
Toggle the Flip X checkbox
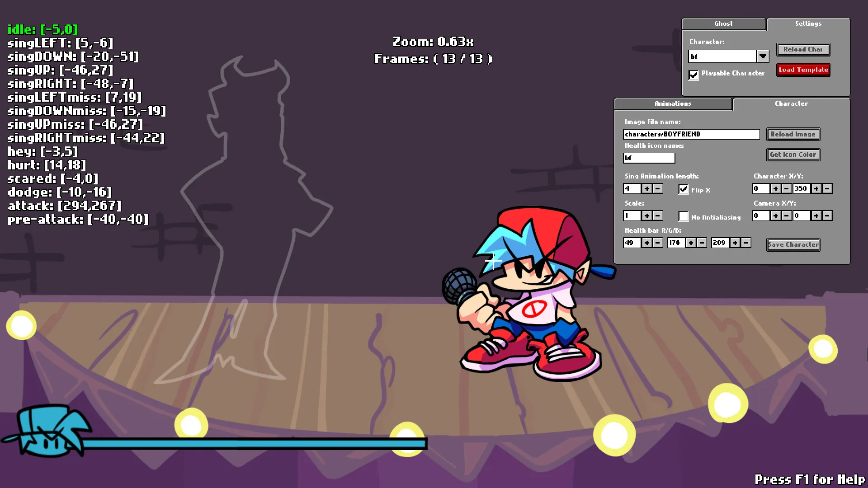coord(684,189)
